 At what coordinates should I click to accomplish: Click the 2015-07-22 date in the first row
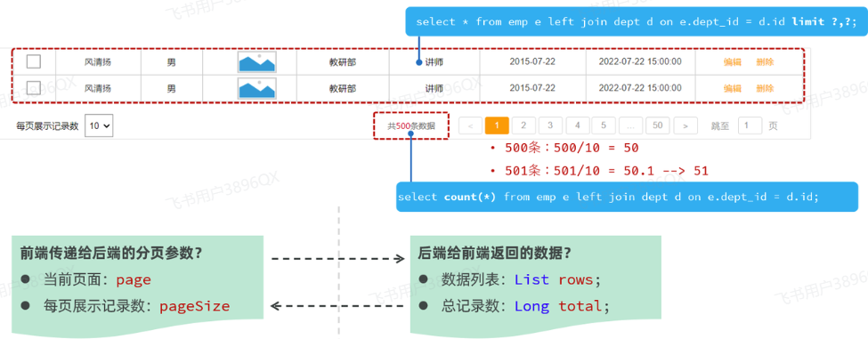coord(532,61)
